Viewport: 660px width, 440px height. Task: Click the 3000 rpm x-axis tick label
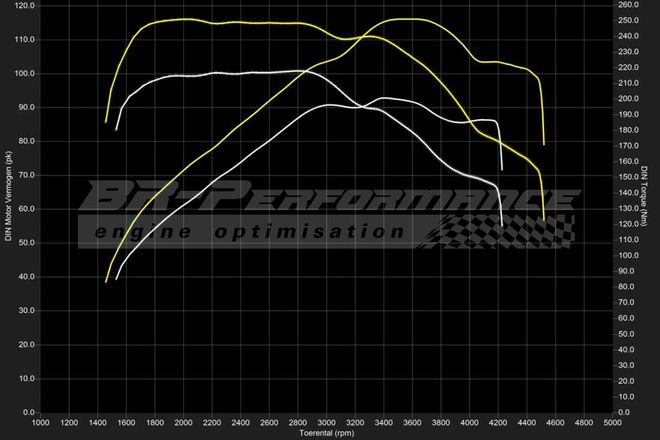click(x=327, y=423)
